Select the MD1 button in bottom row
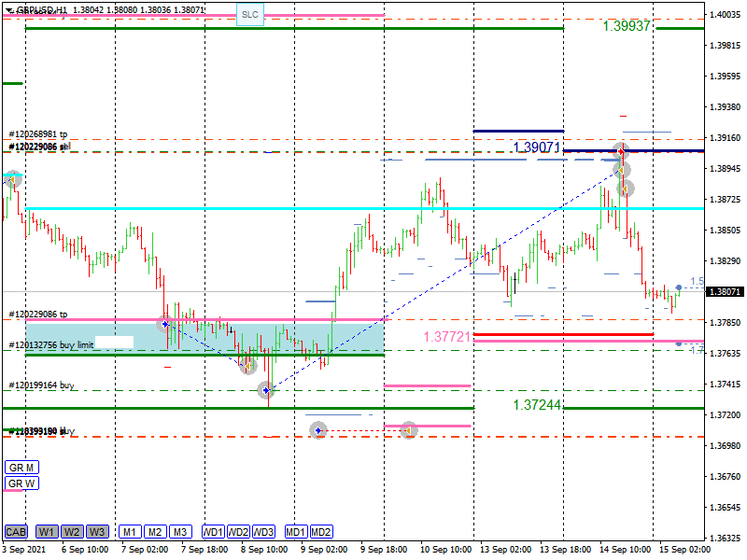The height and width of the screenshot is (560, 747). [296, 532]
